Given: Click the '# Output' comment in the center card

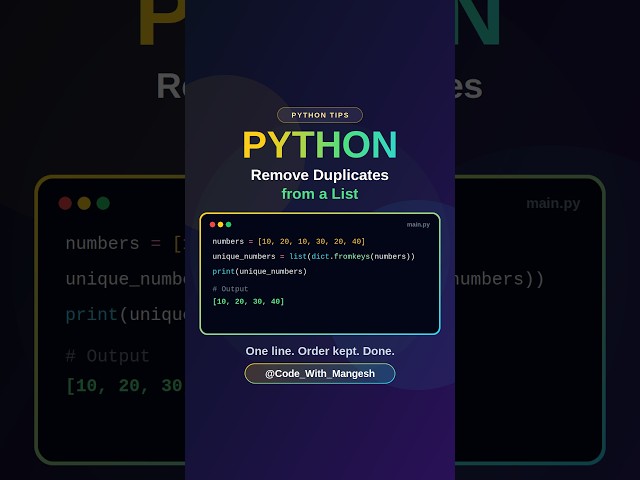Looking at the screenshot, I should 230,289.
